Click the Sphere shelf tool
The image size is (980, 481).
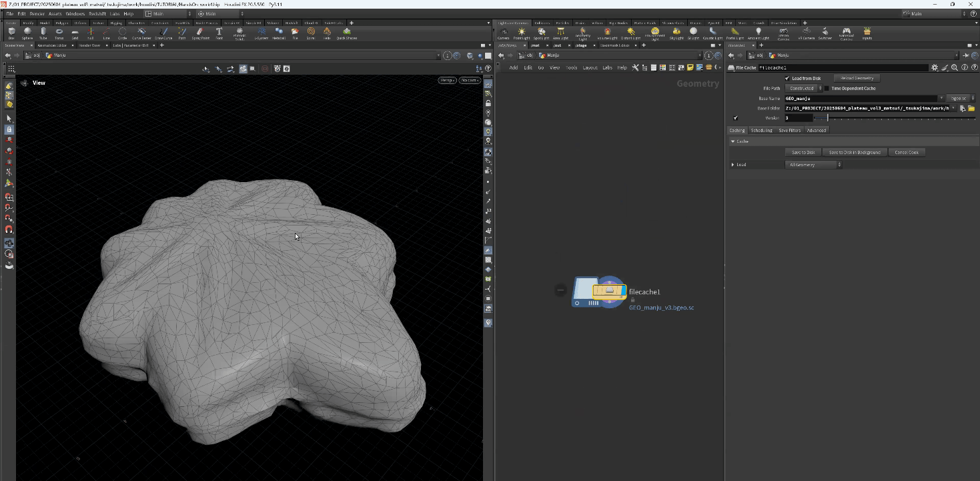coord(27,32)
